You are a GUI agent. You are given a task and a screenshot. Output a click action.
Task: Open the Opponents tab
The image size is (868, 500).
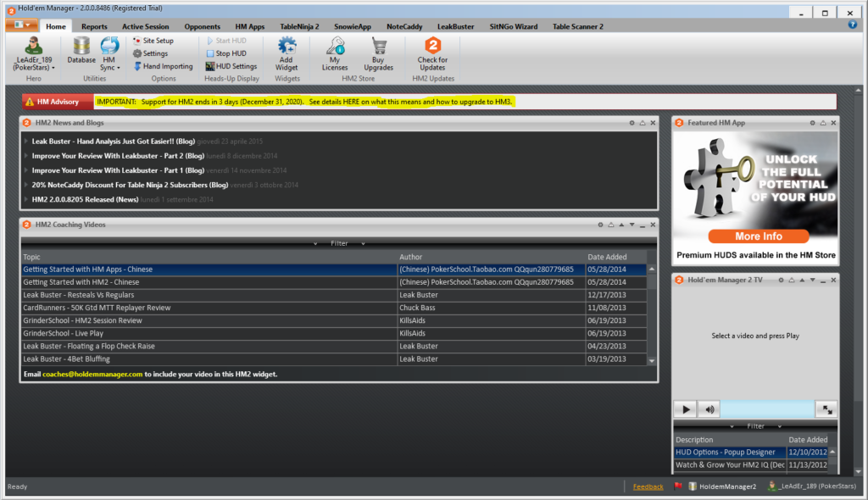point(202,26)
